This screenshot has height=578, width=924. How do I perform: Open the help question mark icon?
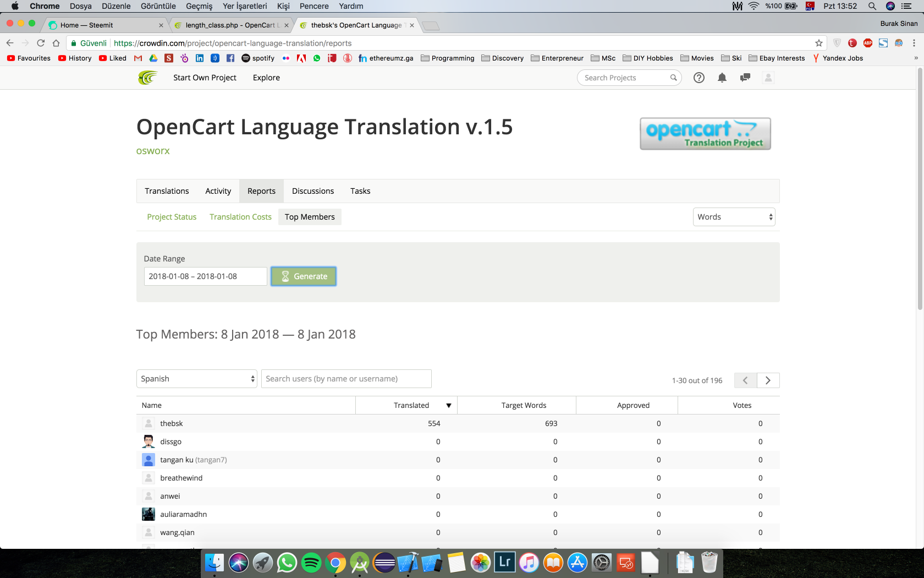(699, 78)
